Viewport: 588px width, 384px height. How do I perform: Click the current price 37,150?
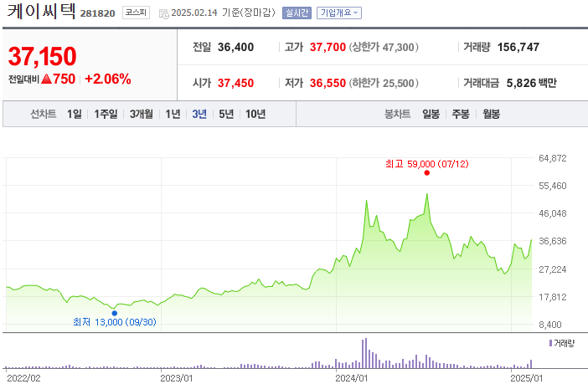coord(43,57)
